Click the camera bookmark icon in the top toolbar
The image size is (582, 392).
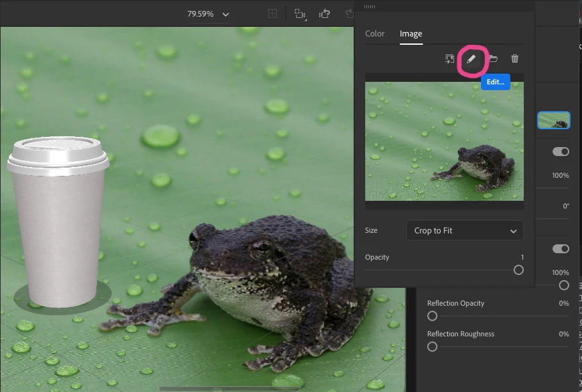tap(300, 14)
